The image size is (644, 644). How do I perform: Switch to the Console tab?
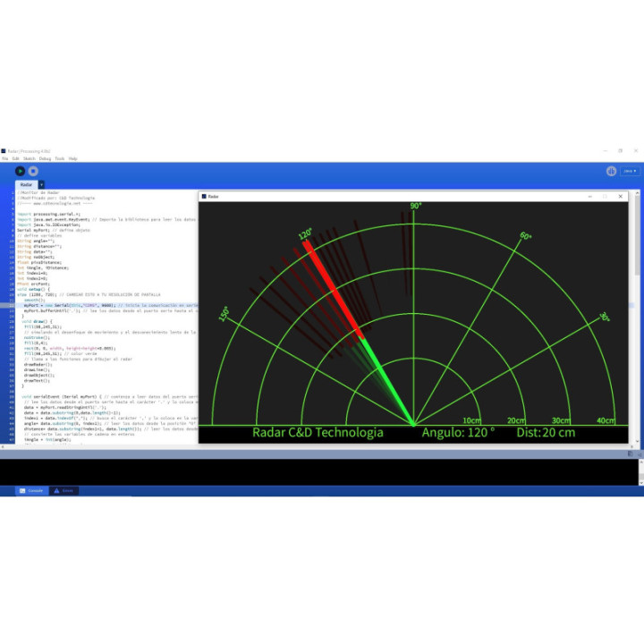31,491
